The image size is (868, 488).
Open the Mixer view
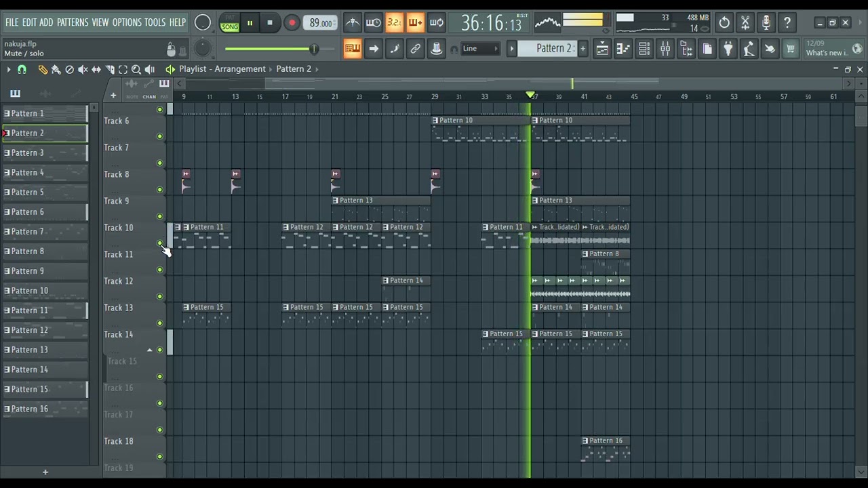(x=665, y=49)
